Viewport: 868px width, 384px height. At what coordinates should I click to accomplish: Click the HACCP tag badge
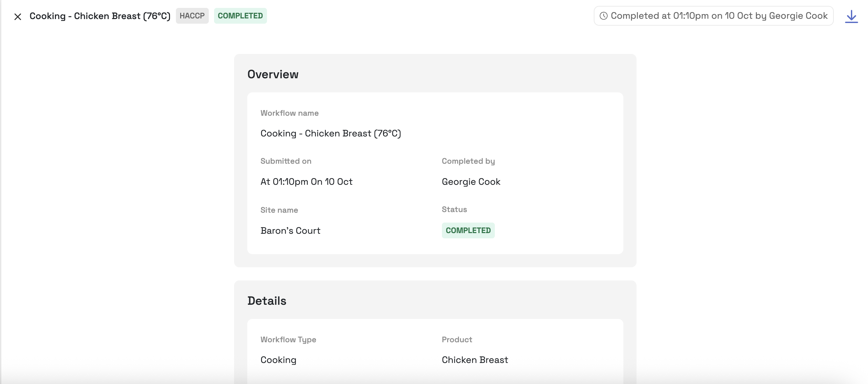point(192,16)
